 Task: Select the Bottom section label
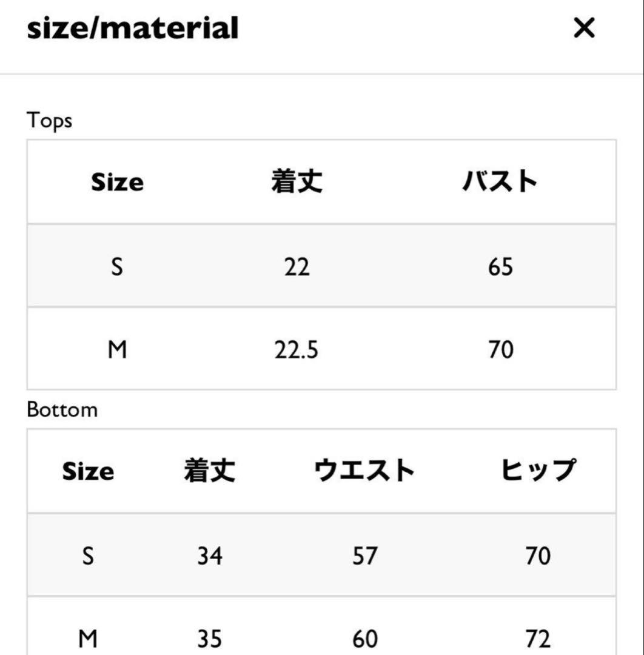[61, 409]
